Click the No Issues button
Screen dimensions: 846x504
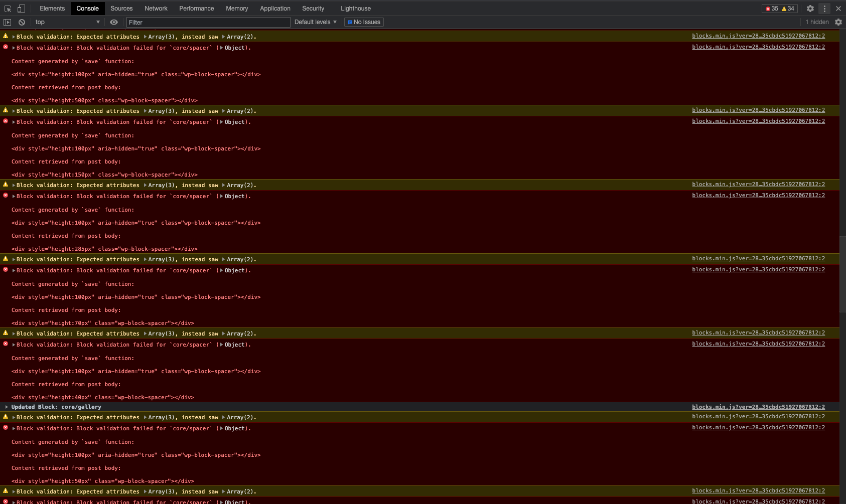(x=364, y=22)
